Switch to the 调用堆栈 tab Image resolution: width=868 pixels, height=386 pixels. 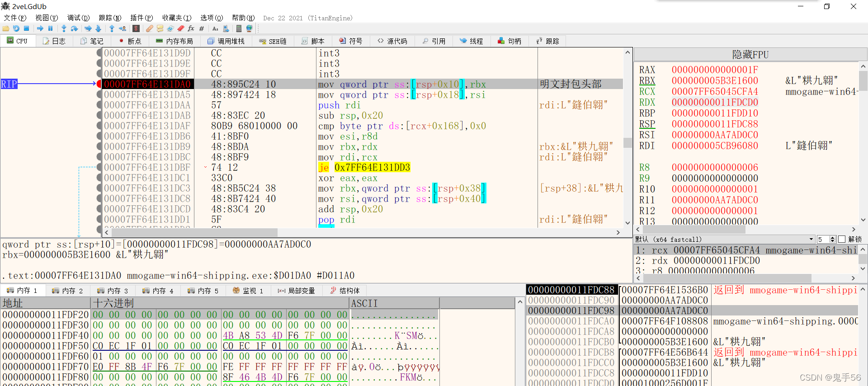click(x=226, y=41)
